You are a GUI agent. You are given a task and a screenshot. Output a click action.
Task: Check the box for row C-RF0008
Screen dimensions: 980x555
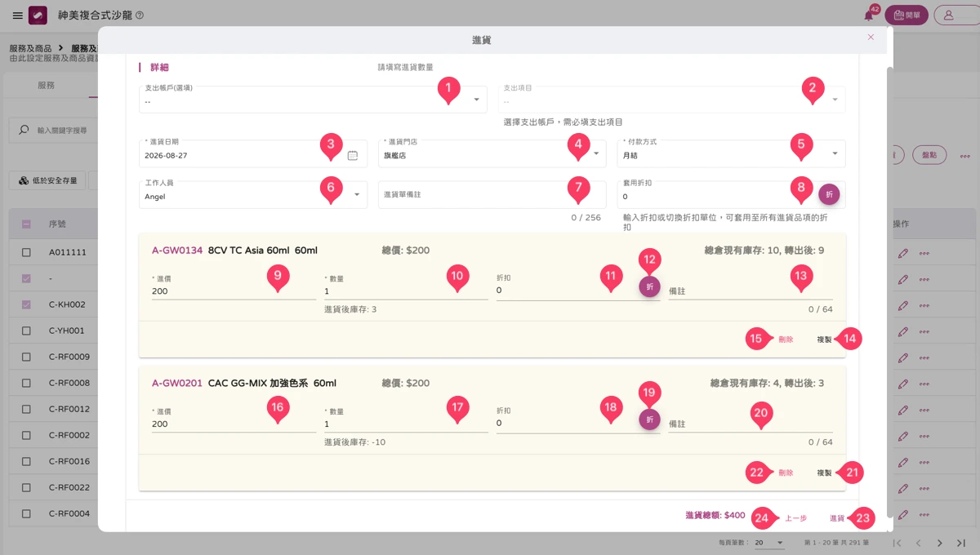[x=26, y=383]
